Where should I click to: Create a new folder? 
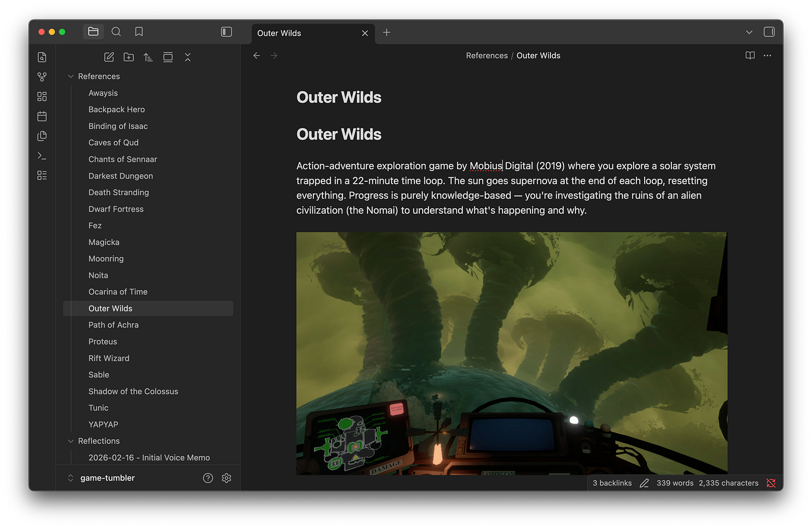click(x=129, y=57)
